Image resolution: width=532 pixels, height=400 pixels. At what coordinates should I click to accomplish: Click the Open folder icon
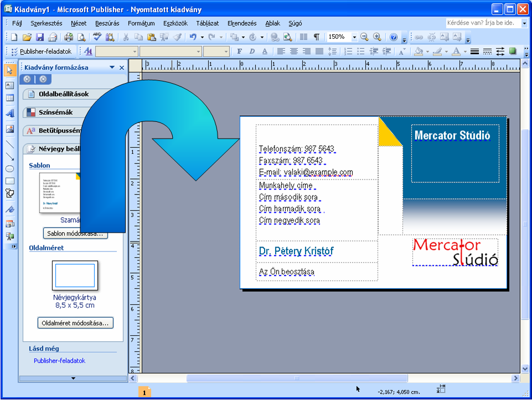point(27,37)
